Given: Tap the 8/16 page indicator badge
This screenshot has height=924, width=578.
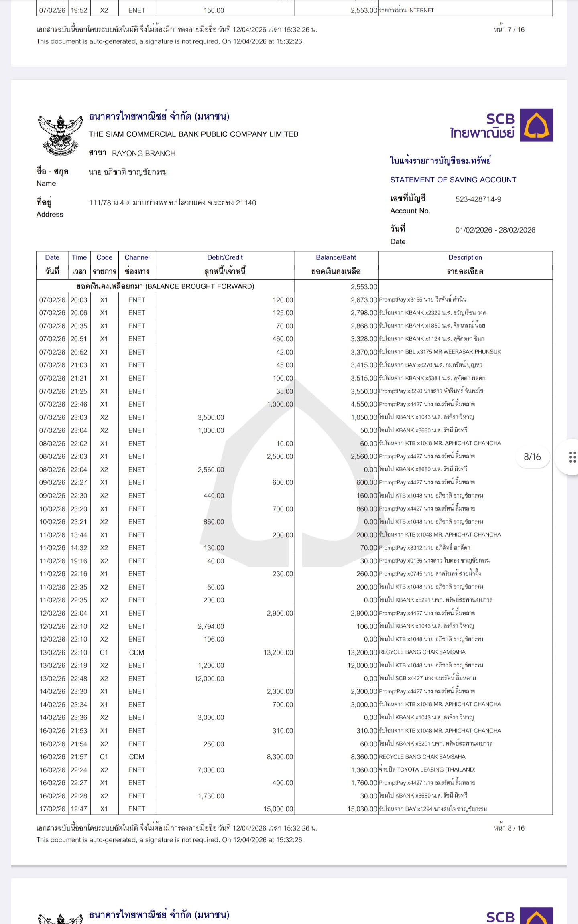Looking at the screenshot, I should [532, 457].
